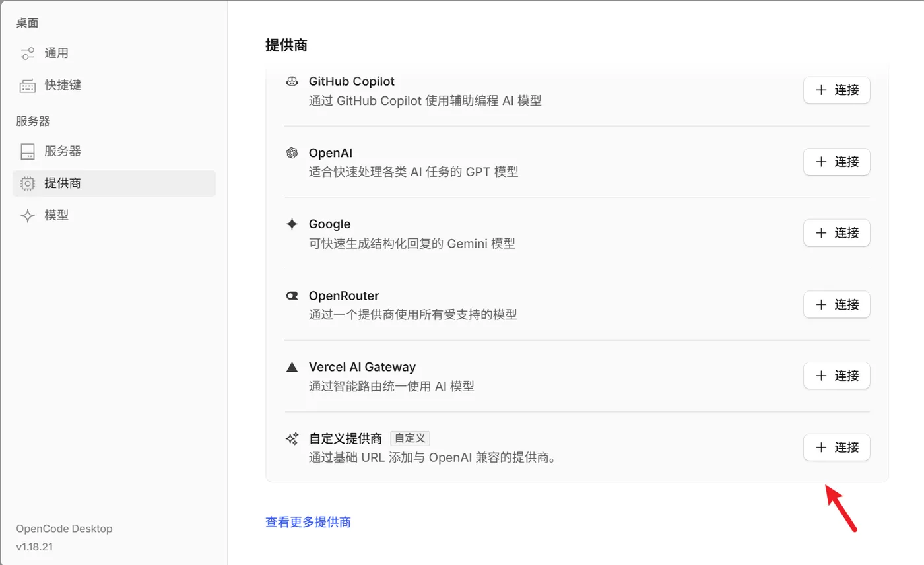Image resolution: width=924 pixels, height=565 pixels.
Task: Click the sparkles icon for 自定义提供商
Action: tap(292, 438)
